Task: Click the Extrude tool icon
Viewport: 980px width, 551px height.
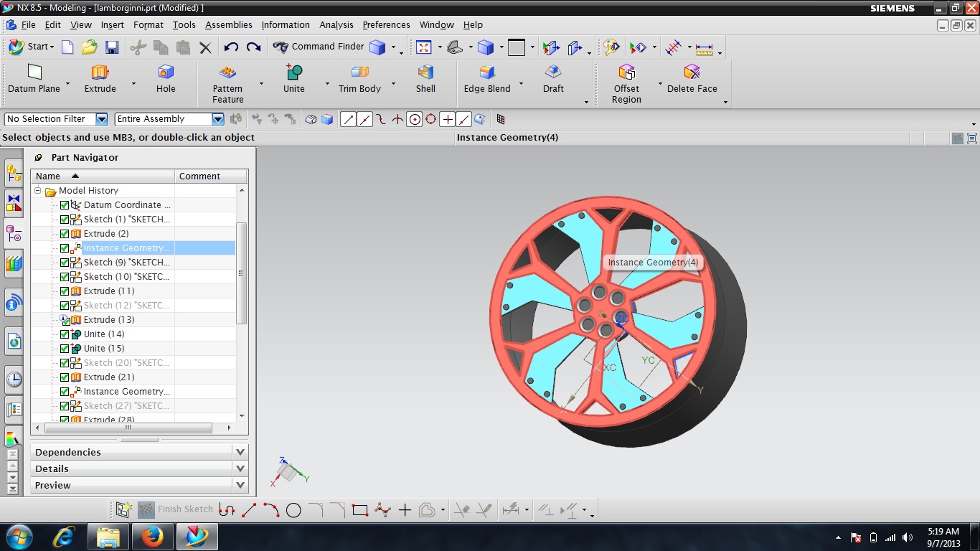Action: pos(100,72)
